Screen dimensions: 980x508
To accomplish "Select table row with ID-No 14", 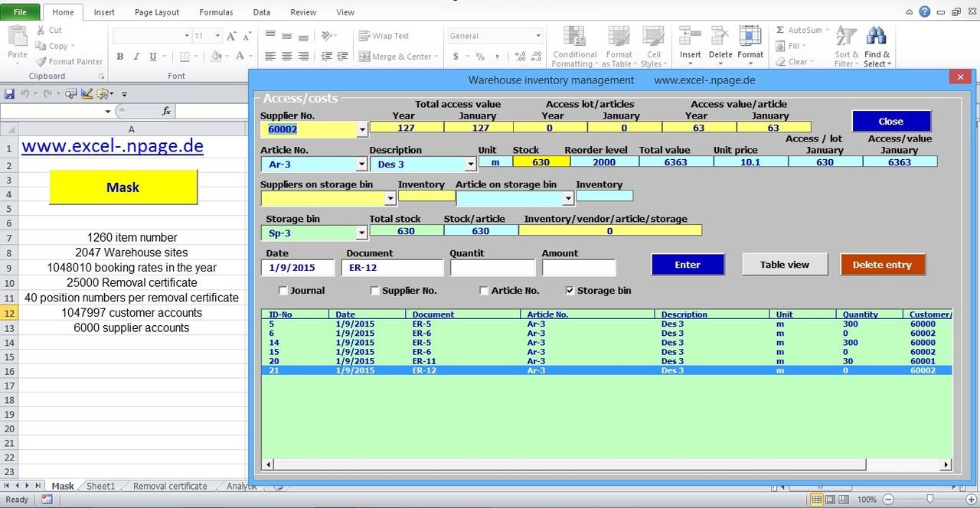I will 606,343.
